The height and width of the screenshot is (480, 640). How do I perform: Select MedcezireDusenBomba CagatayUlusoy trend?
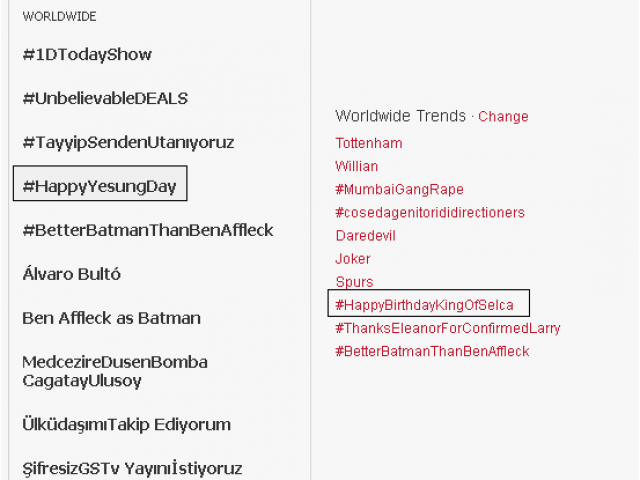pos(114,371)
